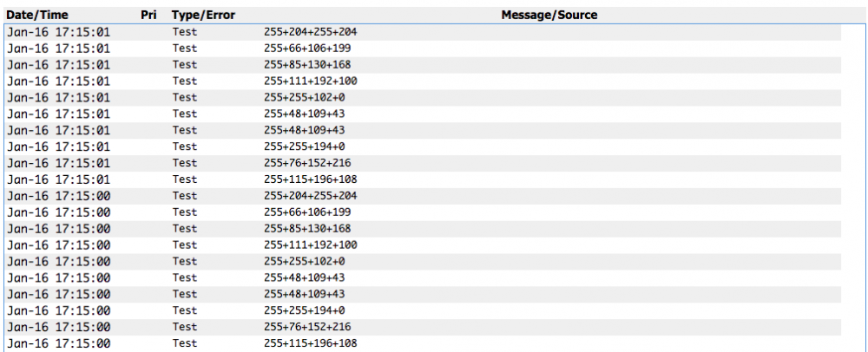Select the 17:15:01 log entry 255+76+152+216
This screenshot has width=868, height=352.
tap(306, 163)
